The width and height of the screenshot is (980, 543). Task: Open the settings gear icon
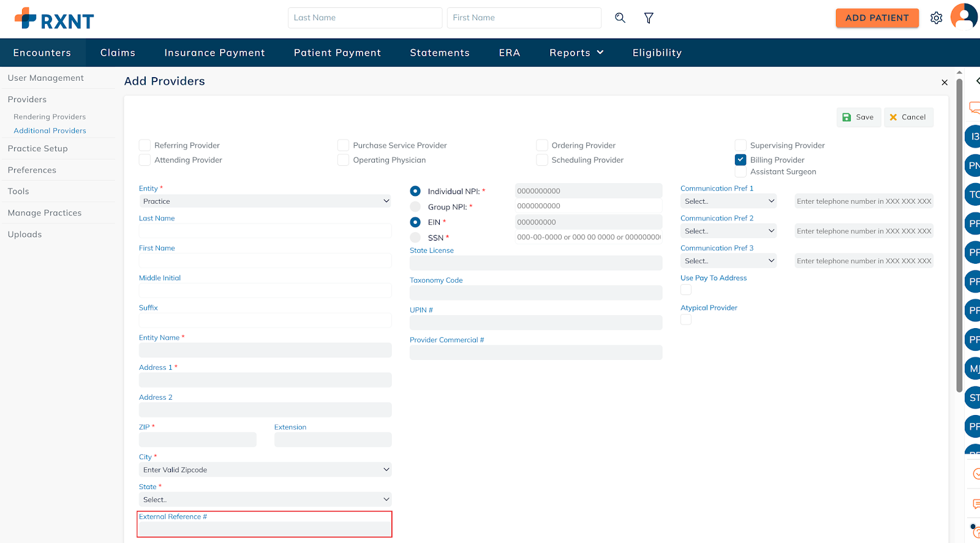click(x=936, y=18)
